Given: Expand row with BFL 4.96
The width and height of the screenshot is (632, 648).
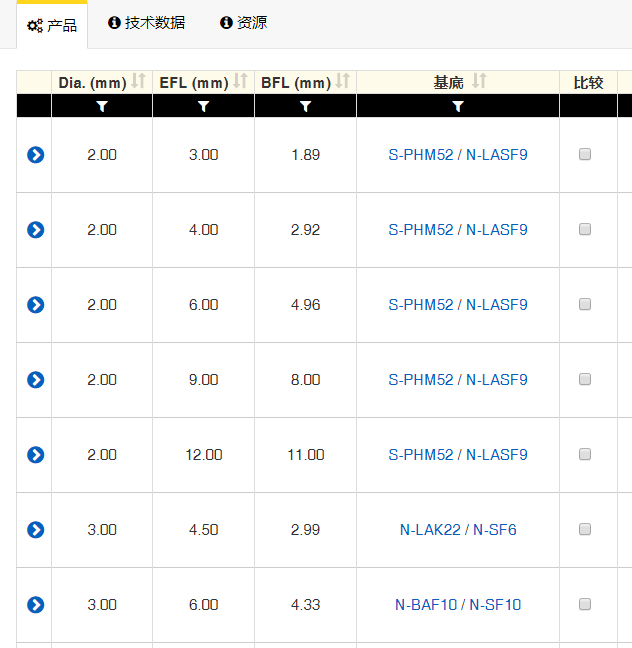Looking at the screenshot, I should 36,305.
